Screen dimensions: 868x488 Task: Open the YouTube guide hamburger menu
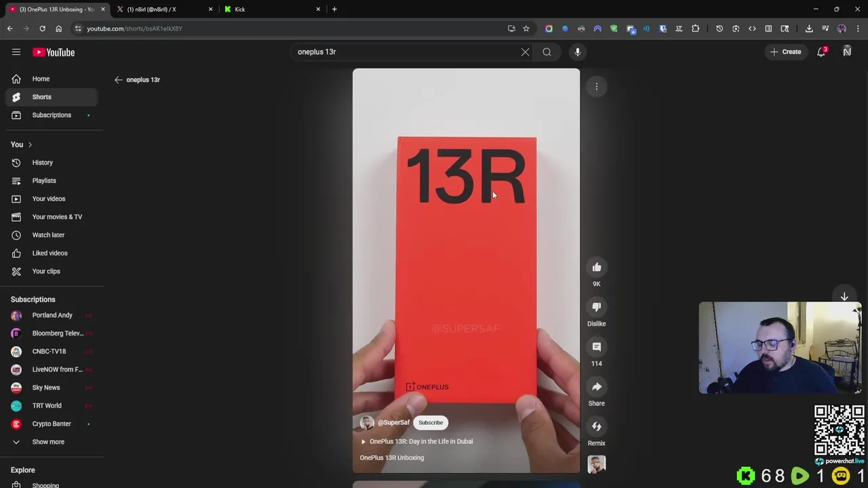click(x=16, y=52)
